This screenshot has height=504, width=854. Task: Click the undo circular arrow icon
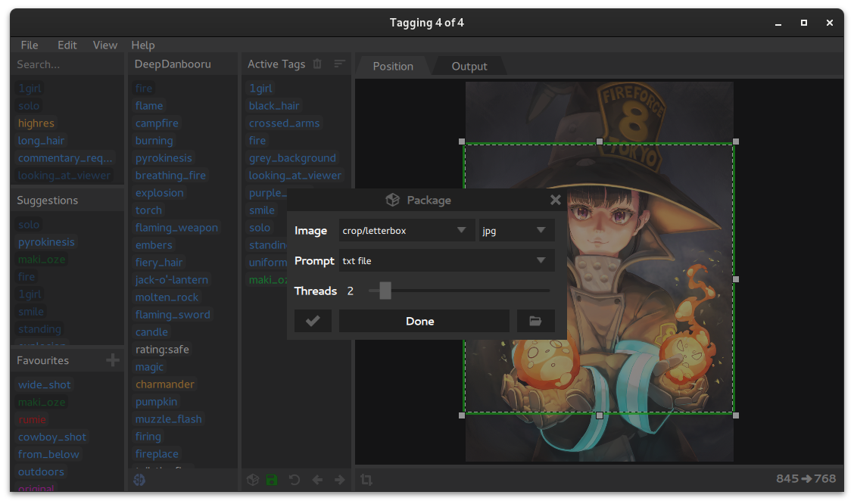point(294,480)
